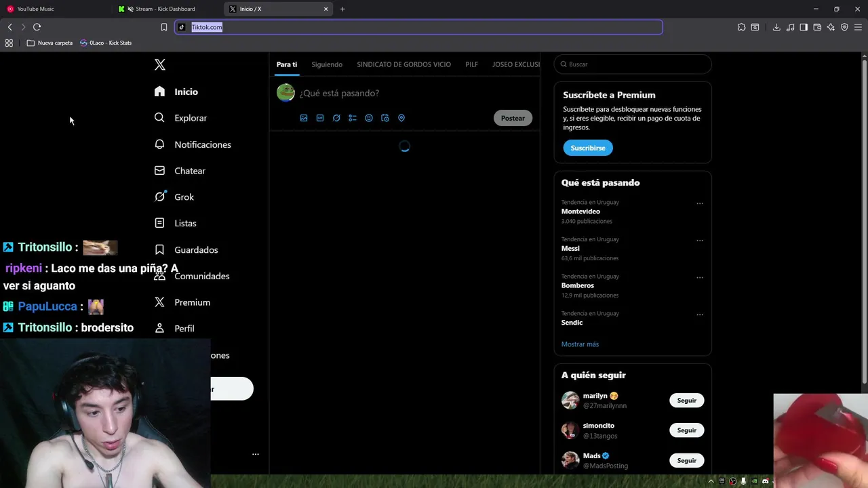Open more options for Montevideo trend

point(700,203)
